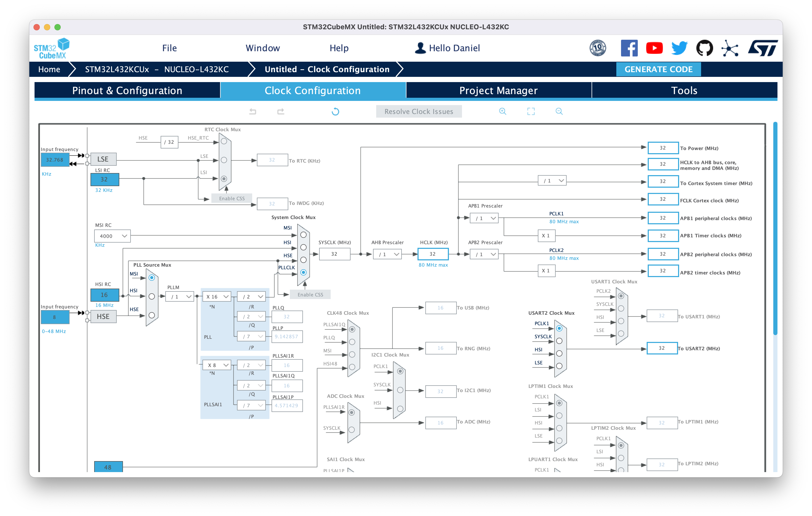
Task: Click the zoom out magnifier icon
Action: click(x=559, y=111)
